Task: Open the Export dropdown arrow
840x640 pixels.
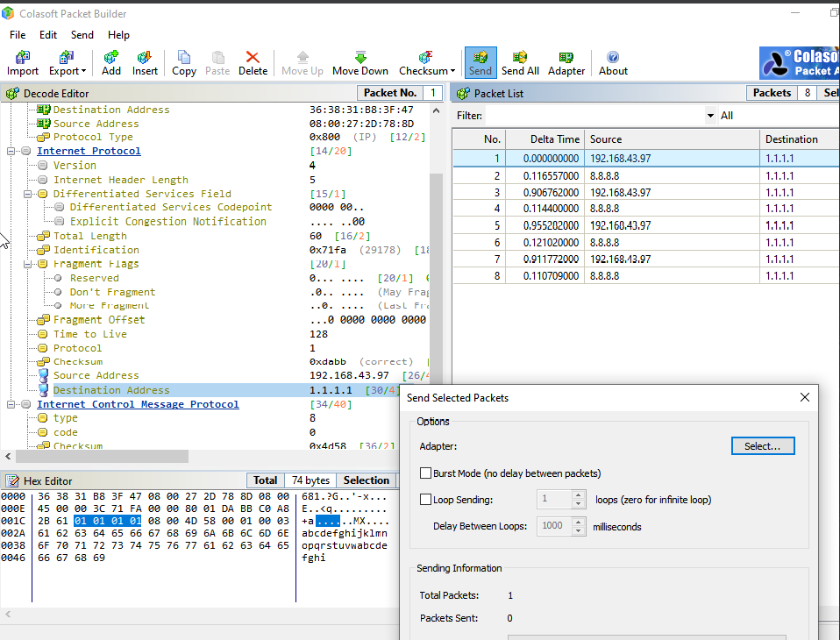Action: (x=83, y=71)
